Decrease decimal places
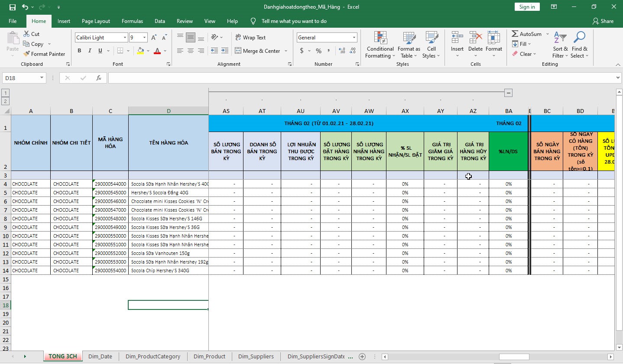 [353, 51]
